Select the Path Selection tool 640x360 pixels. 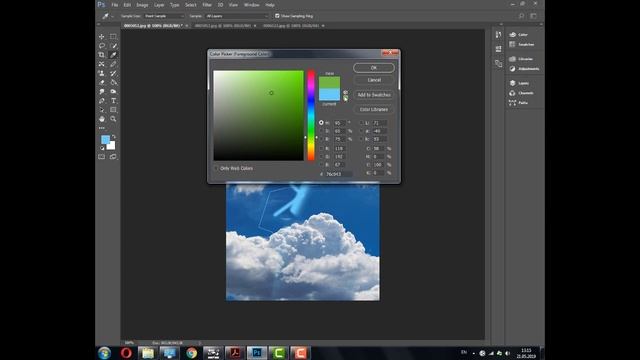tap(102, 110)
